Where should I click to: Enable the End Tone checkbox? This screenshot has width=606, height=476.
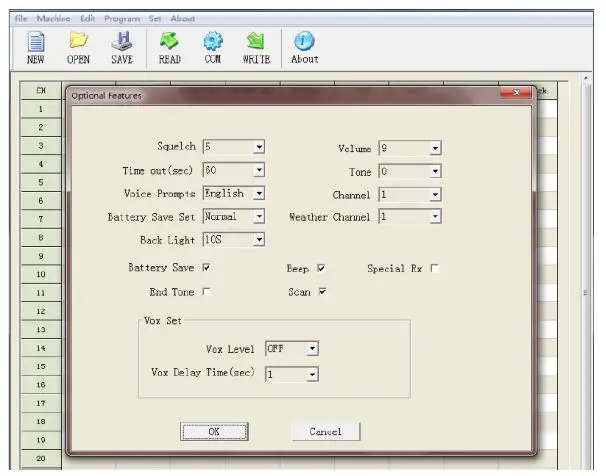206,292
